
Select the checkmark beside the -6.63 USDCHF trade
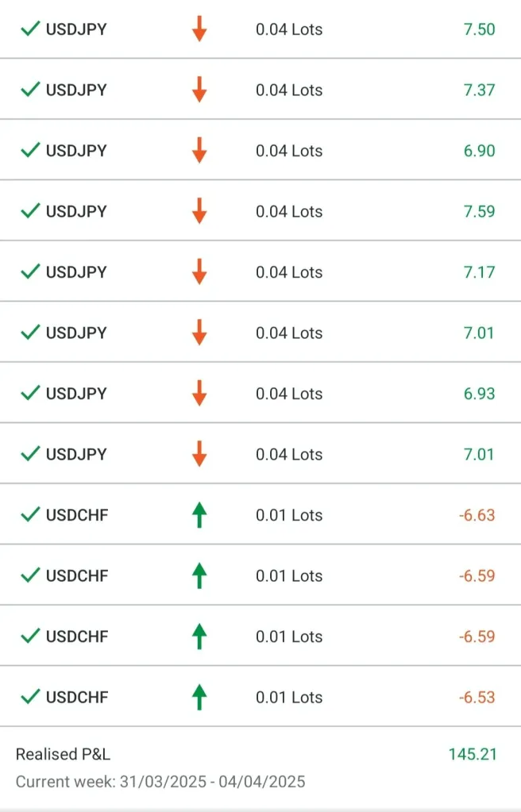tap(30, 515)
